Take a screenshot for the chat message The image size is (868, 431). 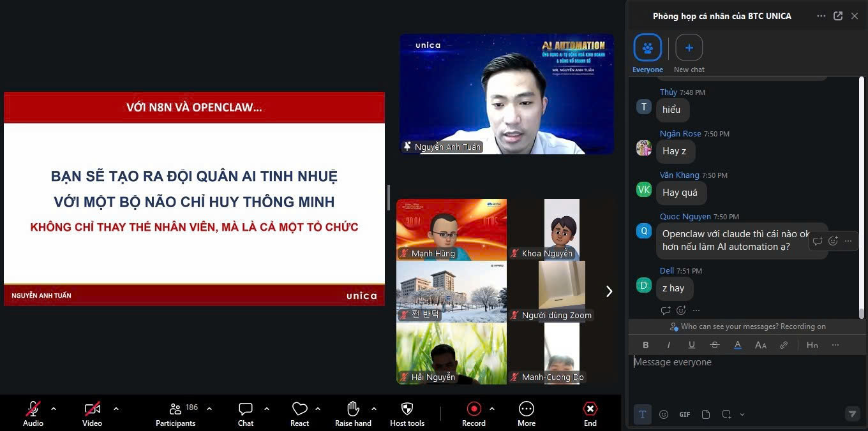point(726,414)
